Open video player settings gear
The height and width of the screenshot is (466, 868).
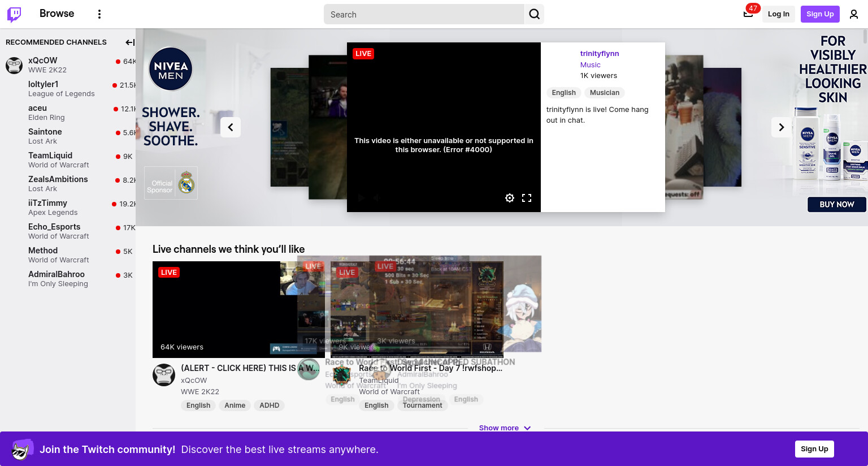coord(510,198)
